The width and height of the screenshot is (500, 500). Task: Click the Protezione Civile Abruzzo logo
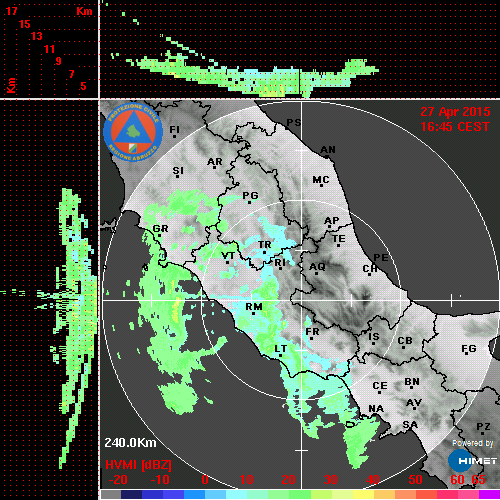(x=133, y=133)
